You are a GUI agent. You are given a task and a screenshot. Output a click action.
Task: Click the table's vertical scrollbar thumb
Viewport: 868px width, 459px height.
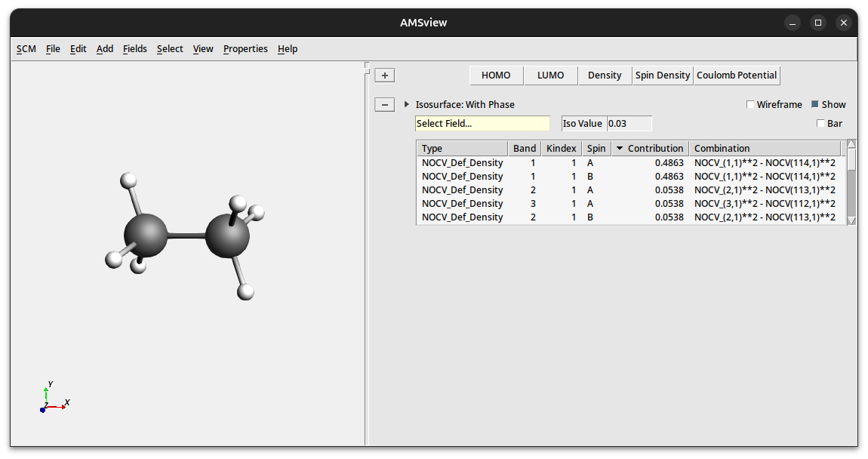click(851, 159)
